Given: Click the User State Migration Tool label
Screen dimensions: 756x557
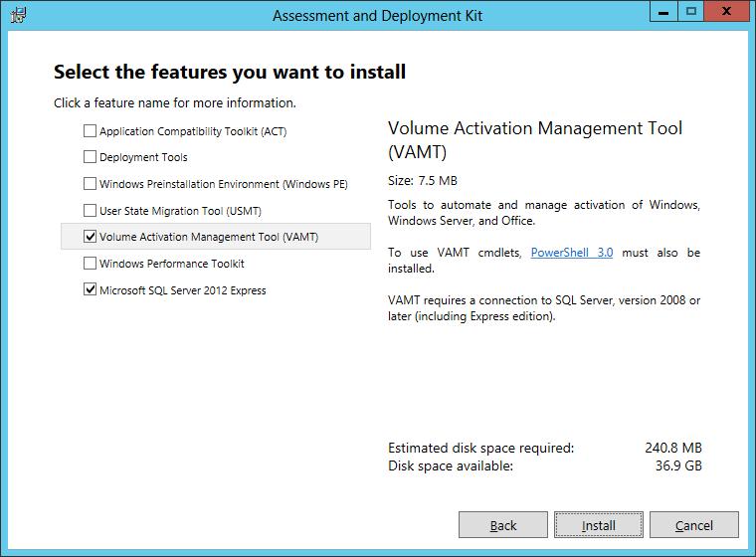Looking at the screenshot, I should [x=180, y=211].
